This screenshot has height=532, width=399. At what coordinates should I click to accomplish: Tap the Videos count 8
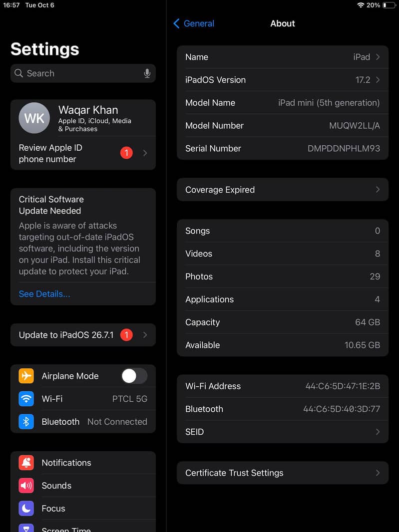tap(378, 254)
